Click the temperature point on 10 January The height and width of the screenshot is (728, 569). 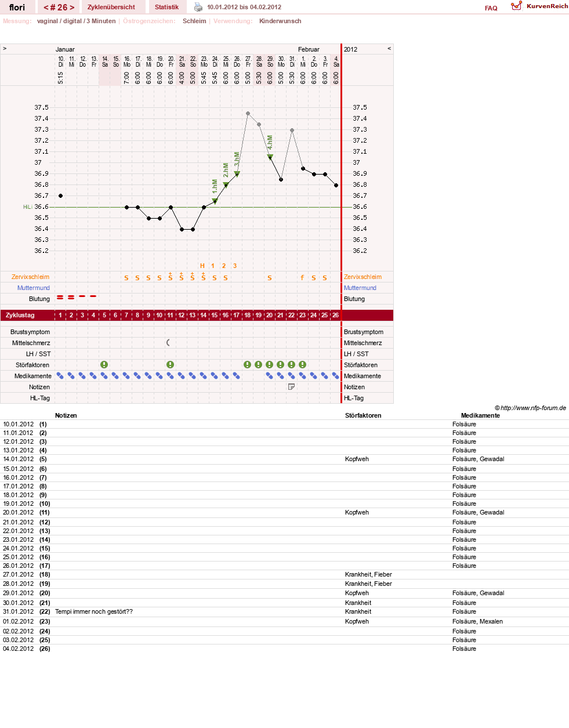tap(61, 196)
